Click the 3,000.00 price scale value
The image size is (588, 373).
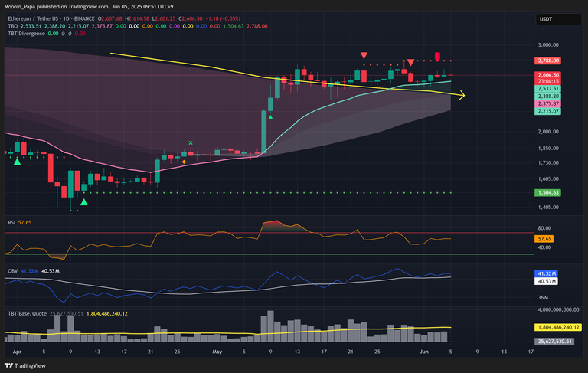coord(548,44)
